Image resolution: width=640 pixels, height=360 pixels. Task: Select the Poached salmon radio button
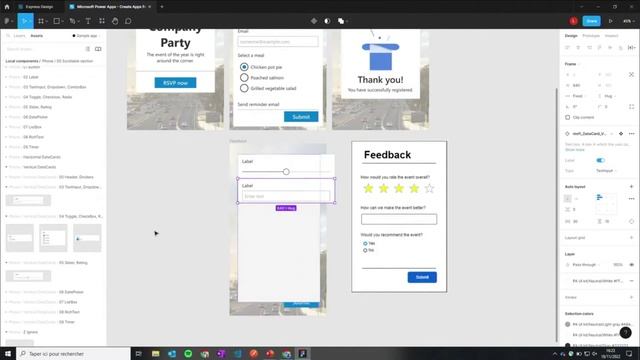pyautogui.click(x=244, y=78)
